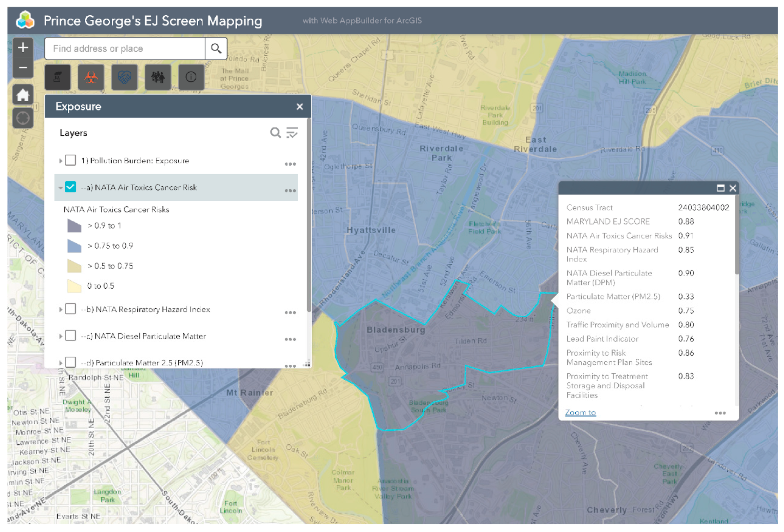
Task: Click the zoom in plus button
Action: click(x=23, y=47)
